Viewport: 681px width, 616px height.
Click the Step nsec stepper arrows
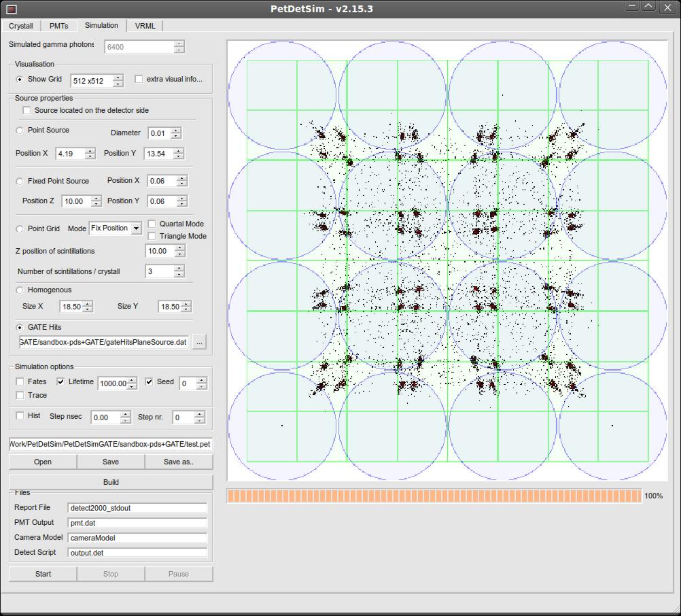pos(125,417)
